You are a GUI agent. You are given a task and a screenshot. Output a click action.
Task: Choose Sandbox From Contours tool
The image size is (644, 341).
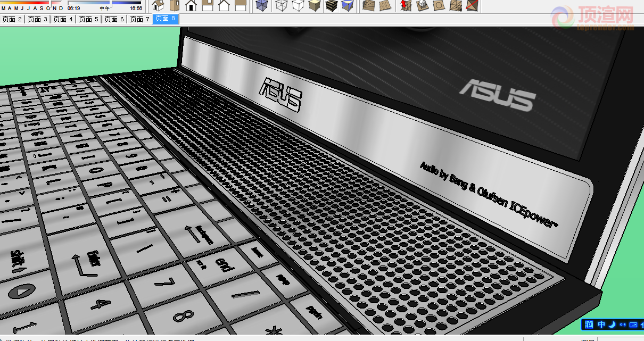(x=368, y=6)
